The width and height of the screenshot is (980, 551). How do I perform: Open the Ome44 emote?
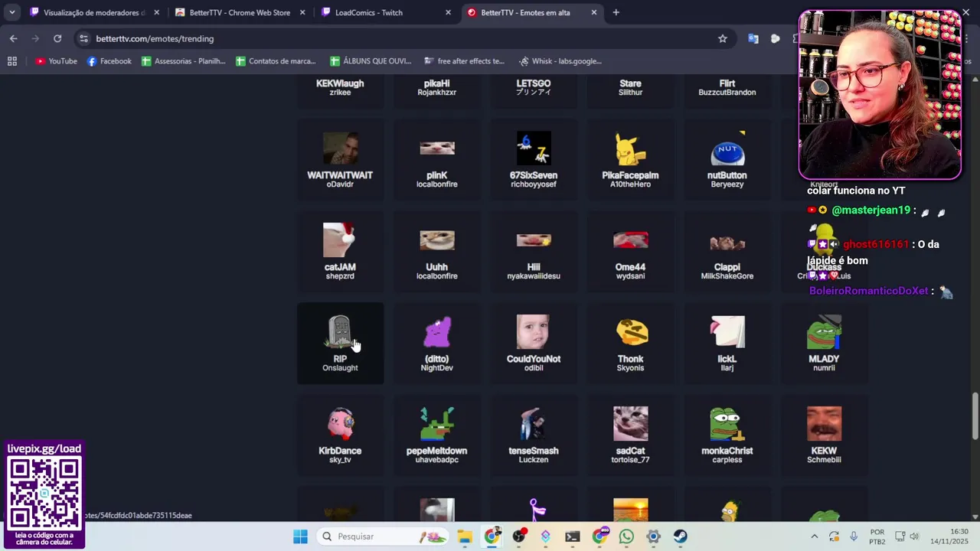[x=631, y=252]
